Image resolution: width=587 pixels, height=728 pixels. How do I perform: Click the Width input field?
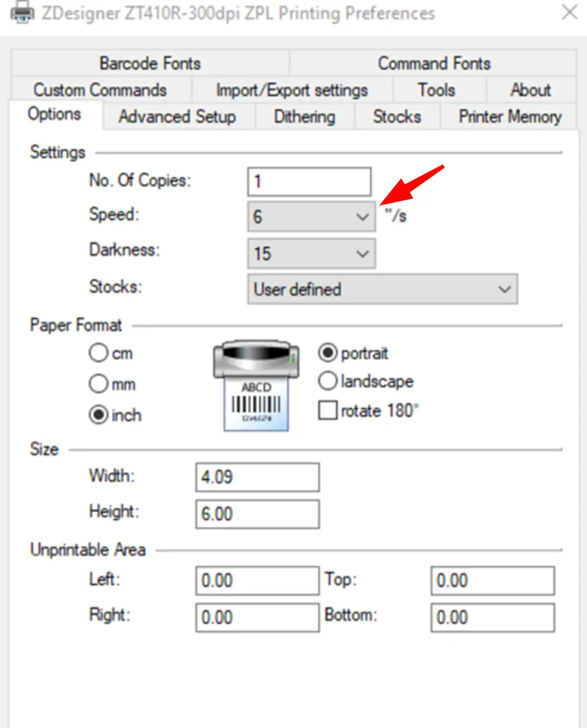point(257,477)
